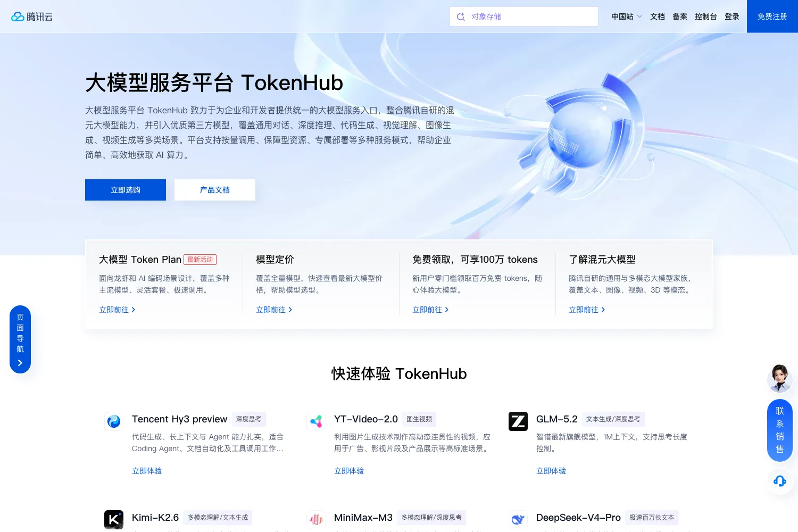Click the 联系销售 floating button
The image size is (798, 532).
pyautogui.click(x=780, y=430)
